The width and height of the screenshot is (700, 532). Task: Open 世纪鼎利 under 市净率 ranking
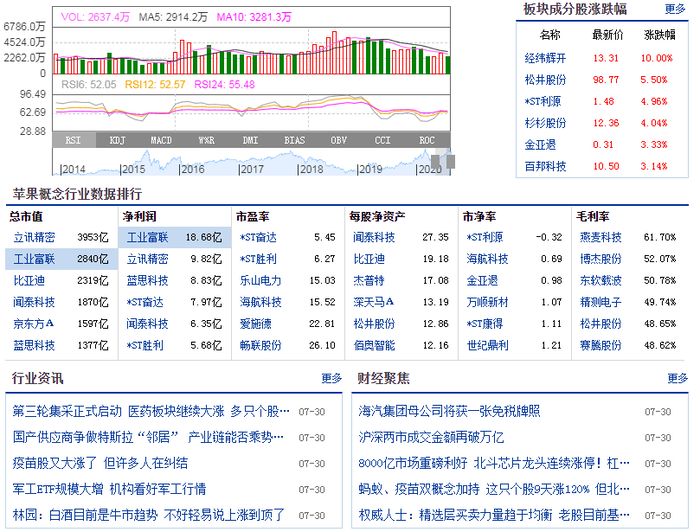[488, 345]
